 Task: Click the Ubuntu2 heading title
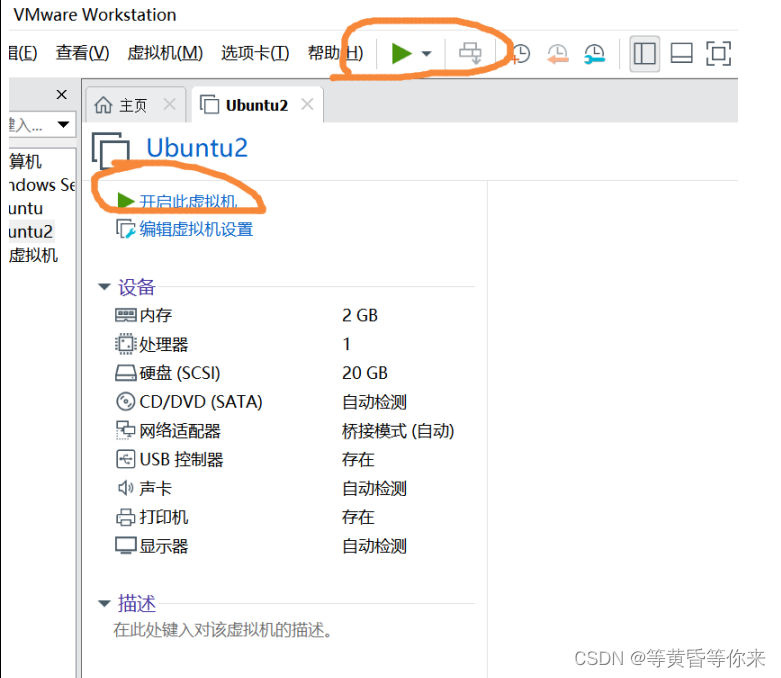point(197,147)
